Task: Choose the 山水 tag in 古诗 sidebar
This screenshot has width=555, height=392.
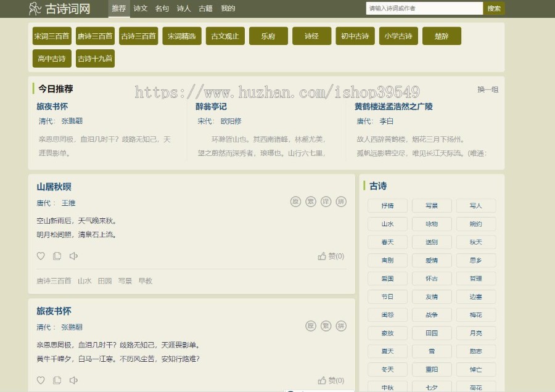Action: click(387, 224)
